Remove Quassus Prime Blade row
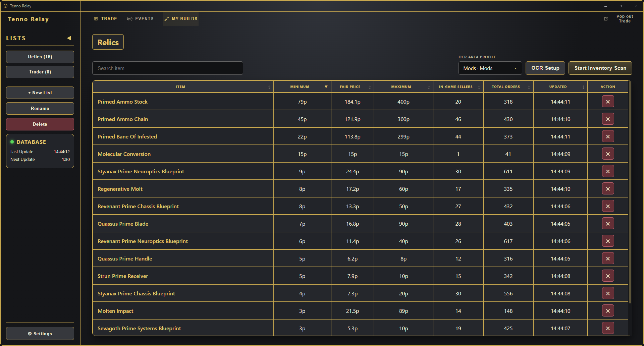 pyautogui.click(x=608, y=224)
